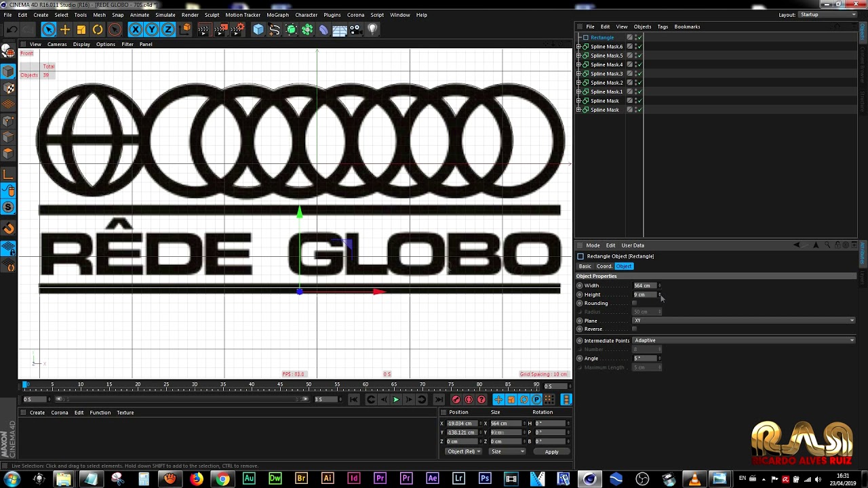
Task: Open the green generators (Subdivision Surface) icon
Action: 291,29
